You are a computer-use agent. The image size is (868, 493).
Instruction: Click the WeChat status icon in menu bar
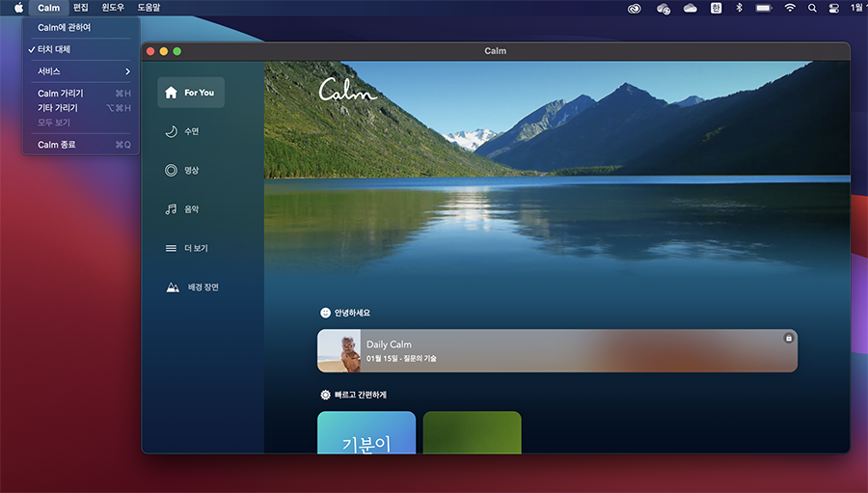tap(664, 8)
